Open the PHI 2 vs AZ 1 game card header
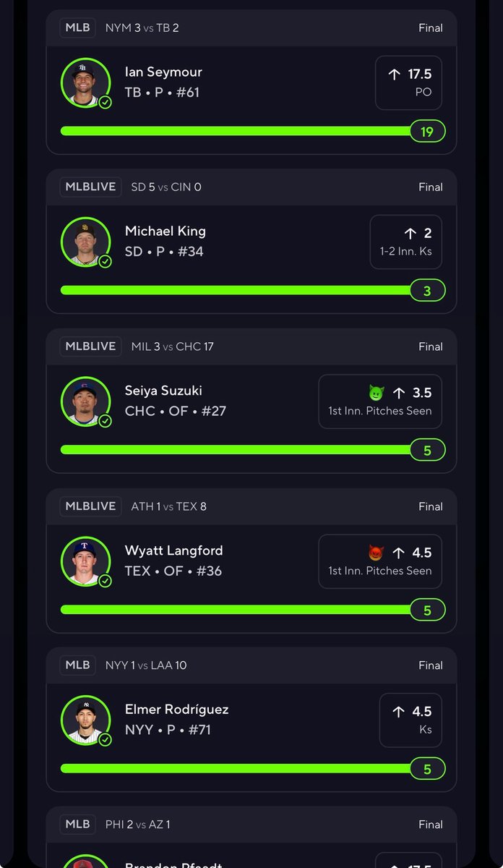 (x=252, y=824)
